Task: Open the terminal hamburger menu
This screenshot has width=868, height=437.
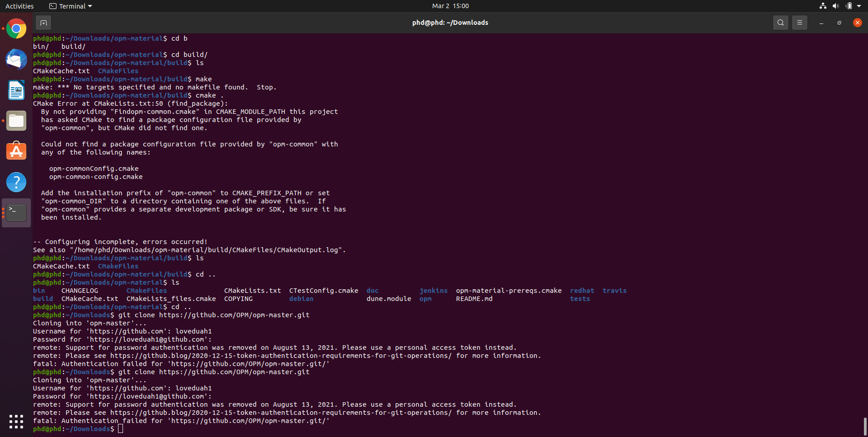Action: tap(799, 22)
